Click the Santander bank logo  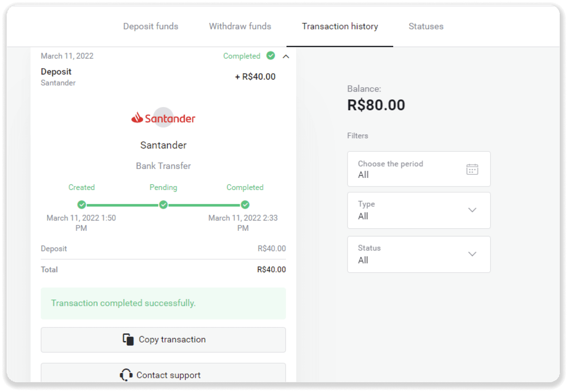[163, 117]
